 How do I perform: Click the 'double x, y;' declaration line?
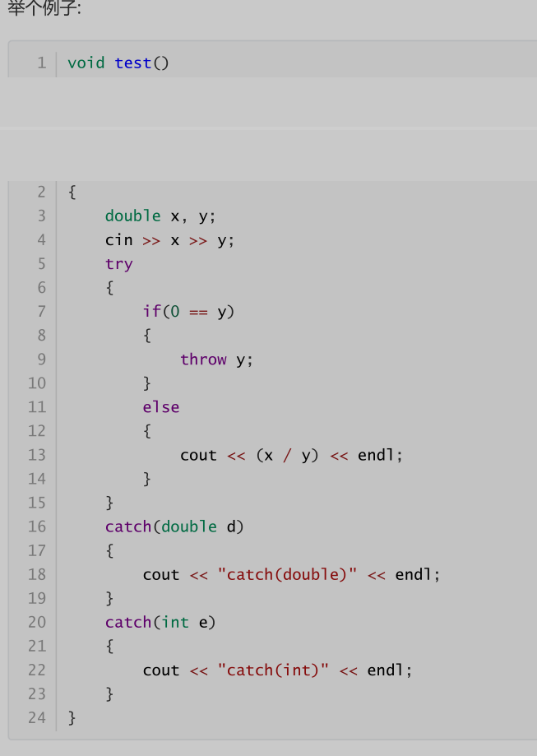pos(160,216)
